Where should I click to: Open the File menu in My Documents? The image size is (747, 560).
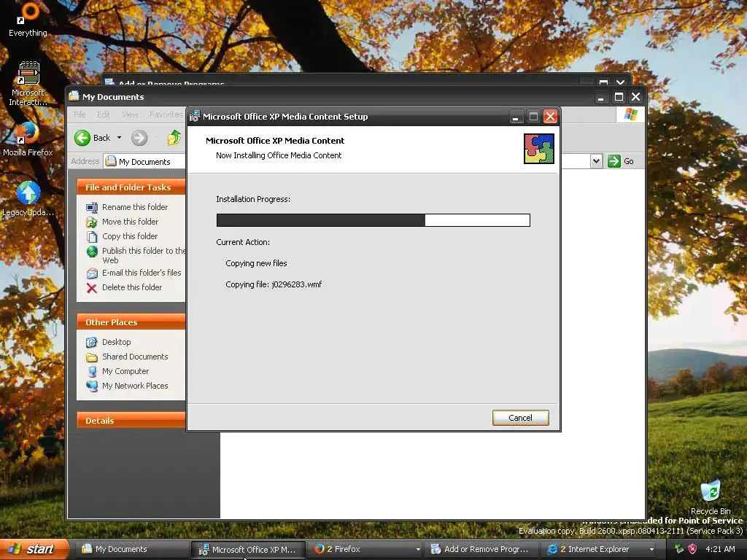tap(80, 114)
